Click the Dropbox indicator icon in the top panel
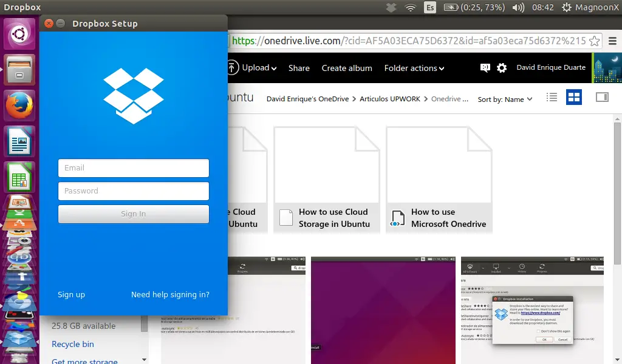This screenshot has height=364, width=622. pyautogui.click(x=391, y=7)
